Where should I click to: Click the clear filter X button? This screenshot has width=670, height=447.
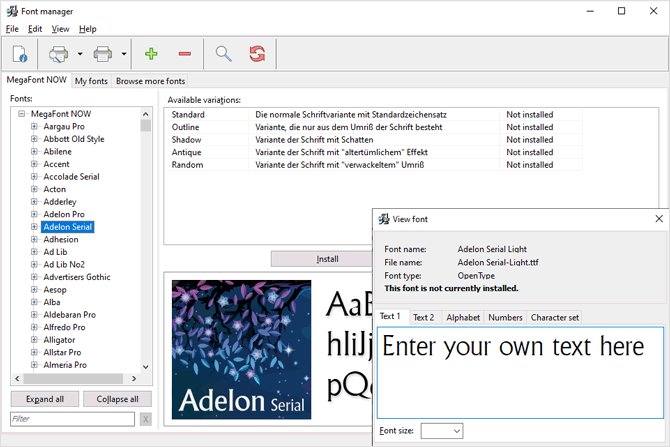(x=146, y=419)
